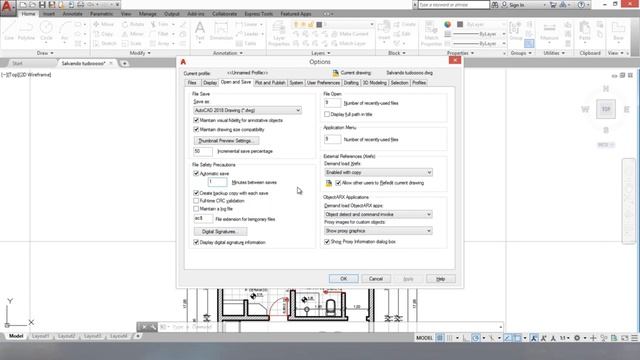The height and width of the screenshot is (360, 640).
Task: Click the Help question mark icon in title bar
Action: click(581, 5)
